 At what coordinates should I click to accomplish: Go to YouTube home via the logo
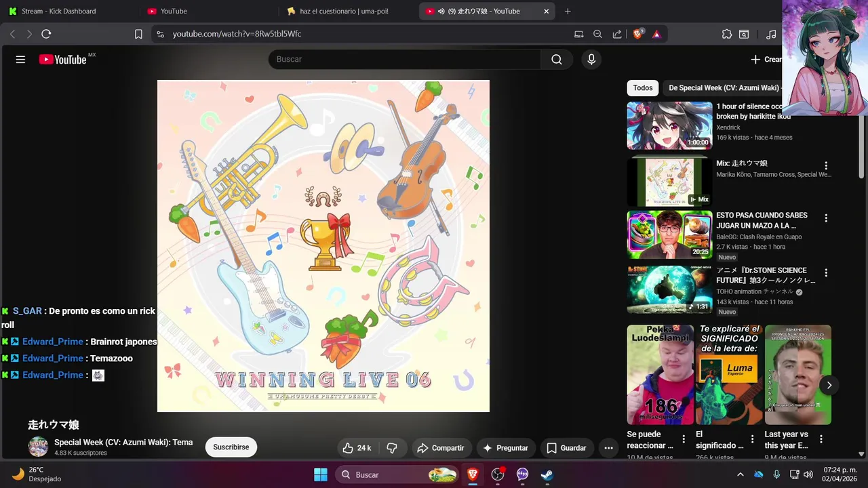click(63, 60)
